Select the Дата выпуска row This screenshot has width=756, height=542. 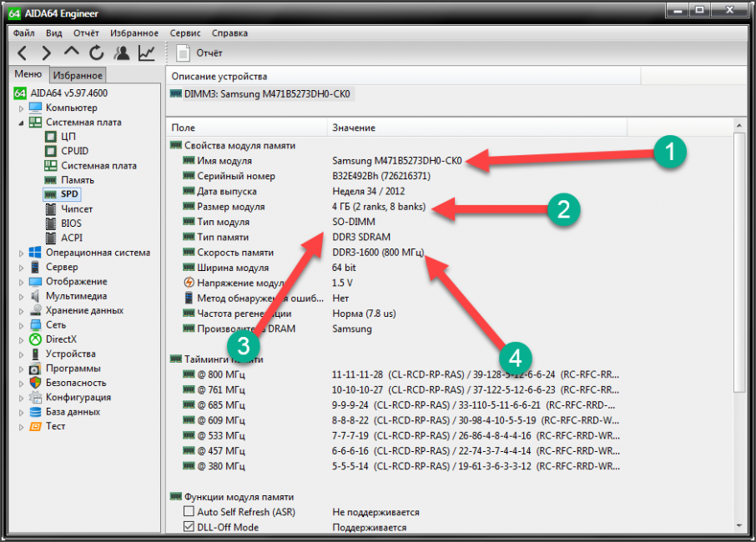pos(294,191)
